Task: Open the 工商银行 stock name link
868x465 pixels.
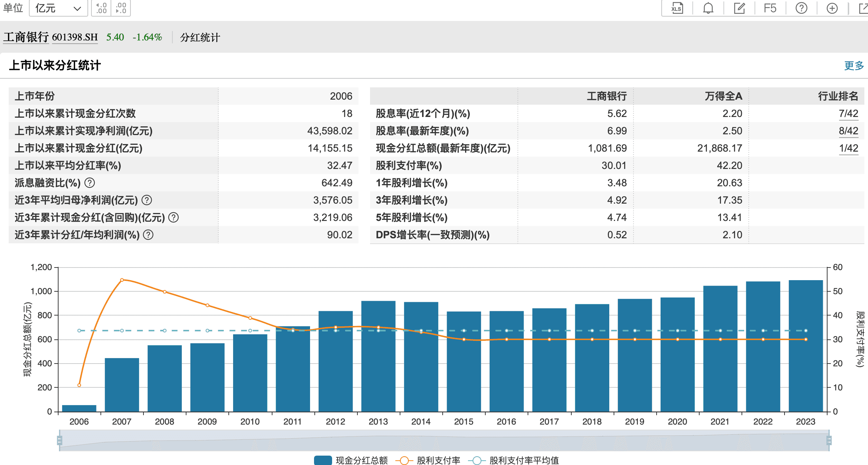Action: point(26,37)
